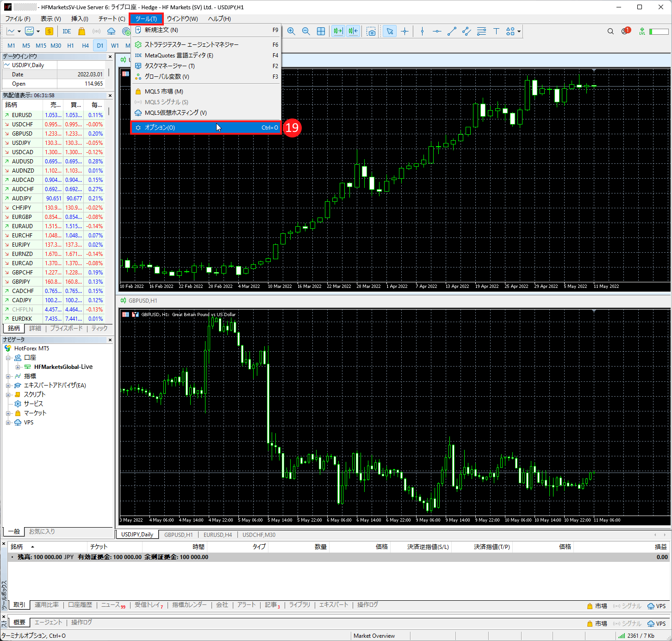Click the zoom out chart icon
Image resolution: width=672 pixels, height=641 pixels.
pos(306,31)
